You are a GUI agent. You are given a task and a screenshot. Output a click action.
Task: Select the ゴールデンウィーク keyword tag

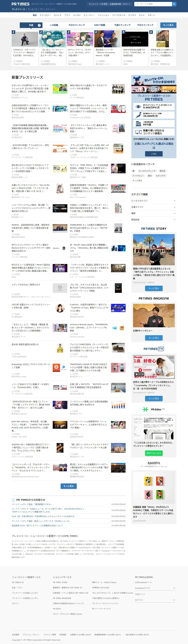[147, 171]
